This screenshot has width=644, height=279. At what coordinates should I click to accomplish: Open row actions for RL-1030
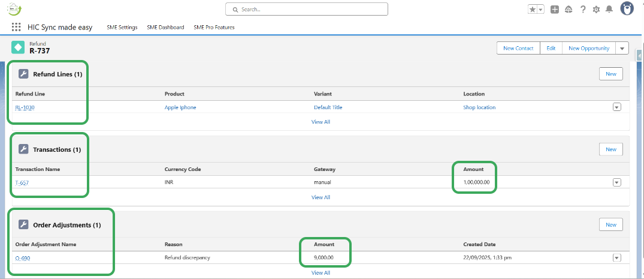(616, 107)
